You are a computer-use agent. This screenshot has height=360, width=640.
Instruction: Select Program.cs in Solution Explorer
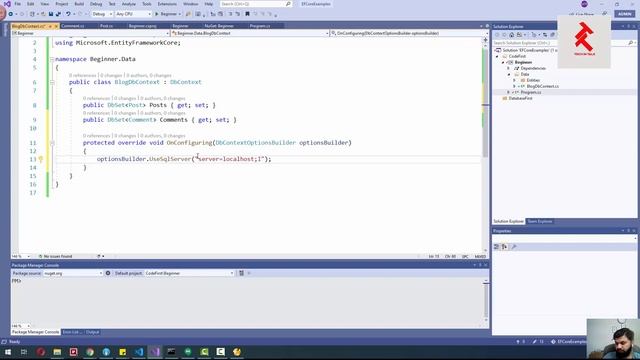click(531, 93)
